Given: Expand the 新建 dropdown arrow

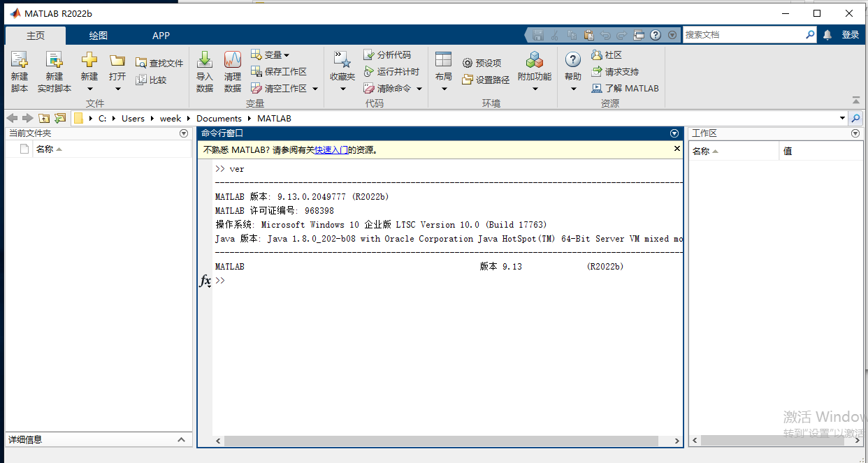Looking at the screenshot, I should 89,89.
